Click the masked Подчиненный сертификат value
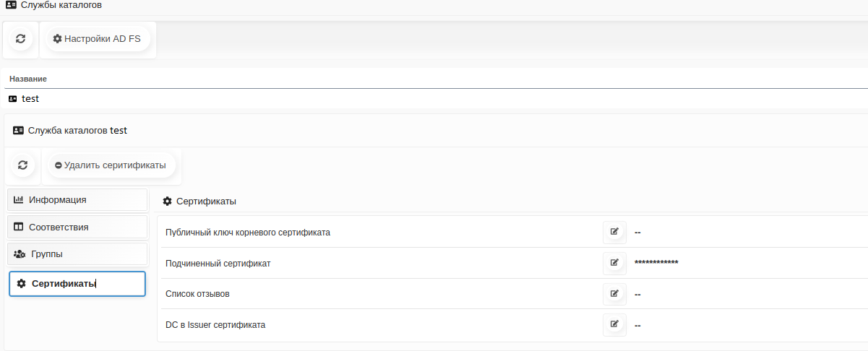The height and width of the screenshot is (351, 868). [x=656, y=263]
